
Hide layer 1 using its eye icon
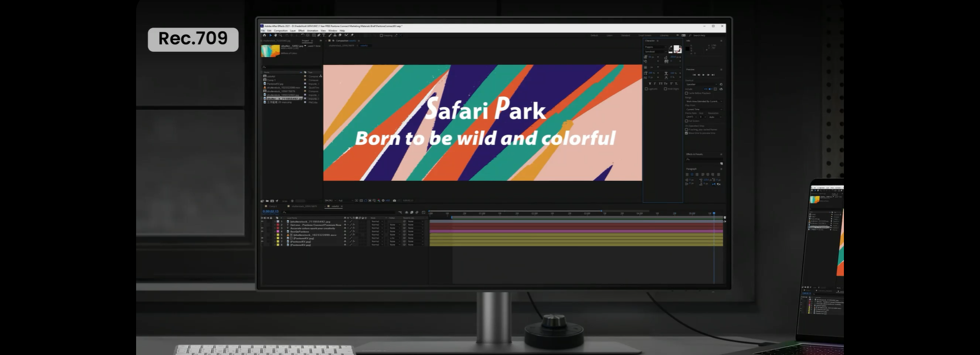(262, 222)
